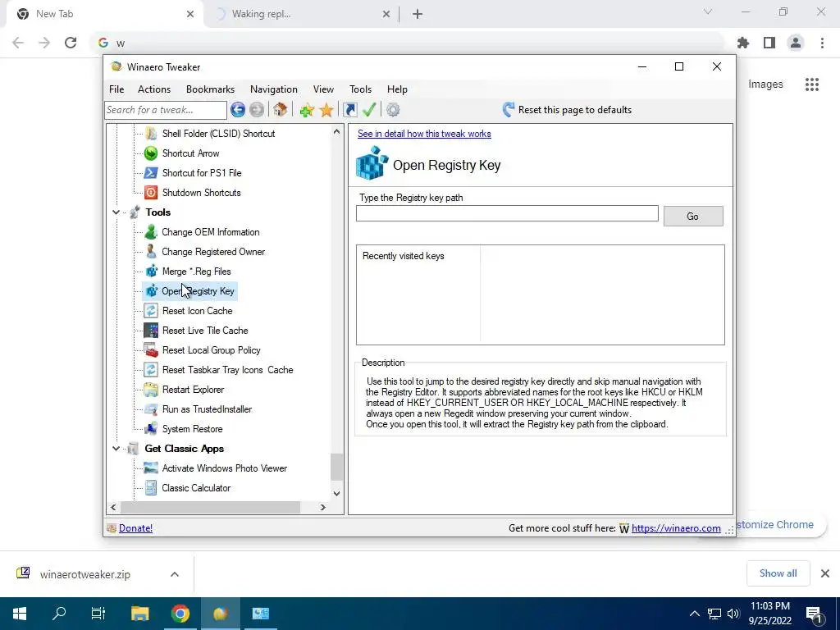Open bookmarks with the gold star icon
Image resolution: width=840 pixels, height=630 pixels.
(x=326, y=111)
